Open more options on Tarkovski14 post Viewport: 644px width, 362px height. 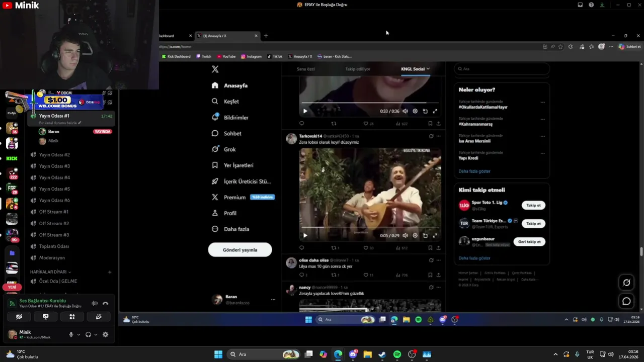tap(439, 136)
